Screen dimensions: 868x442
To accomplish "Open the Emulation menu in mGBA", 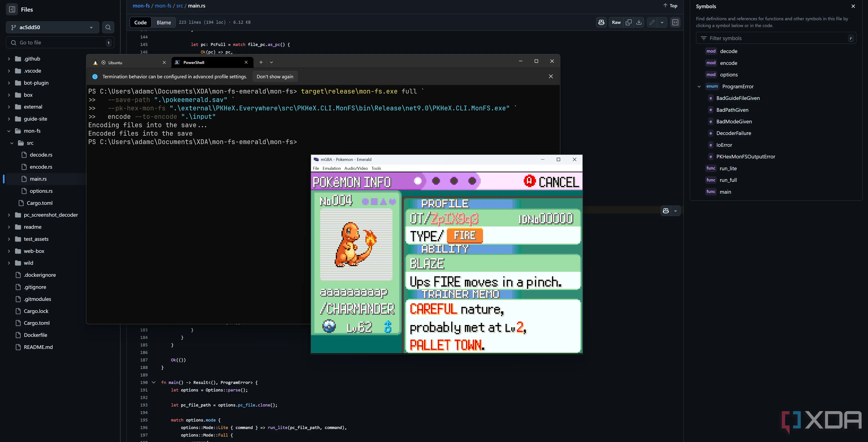I will coord(331,168).
